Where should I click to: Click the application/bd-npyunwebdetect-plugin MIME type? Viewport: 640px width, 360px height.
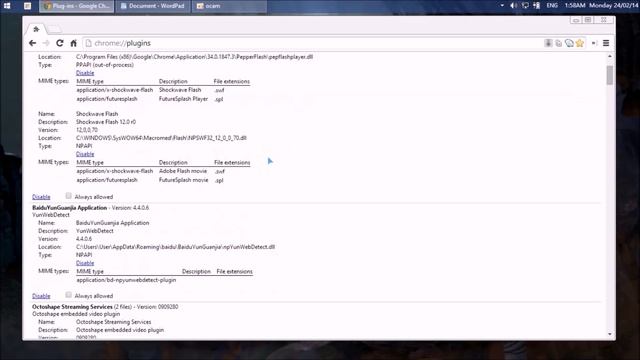click(x=126, y=280)
